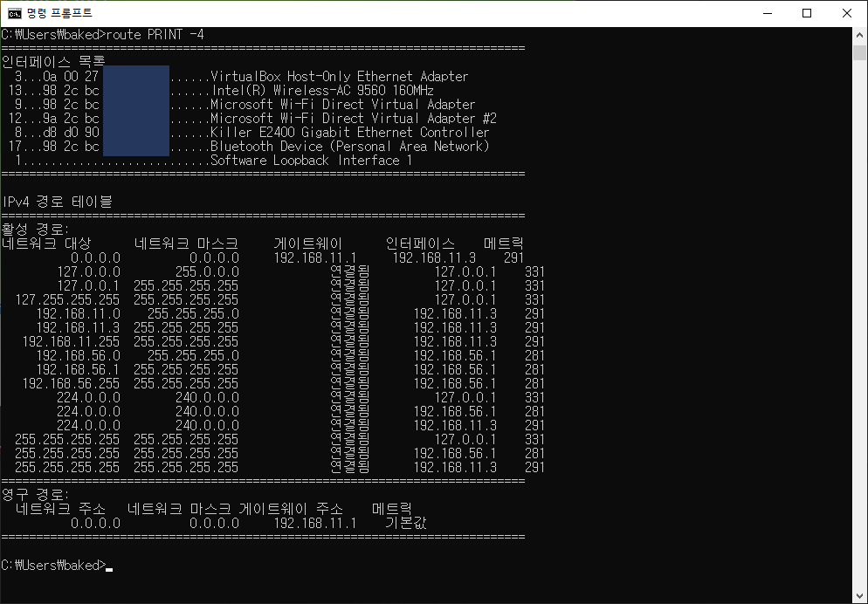The width and height of the screenshot is (868, 604).
Task: Click the '활성 경로:' label
Action: 36,229
